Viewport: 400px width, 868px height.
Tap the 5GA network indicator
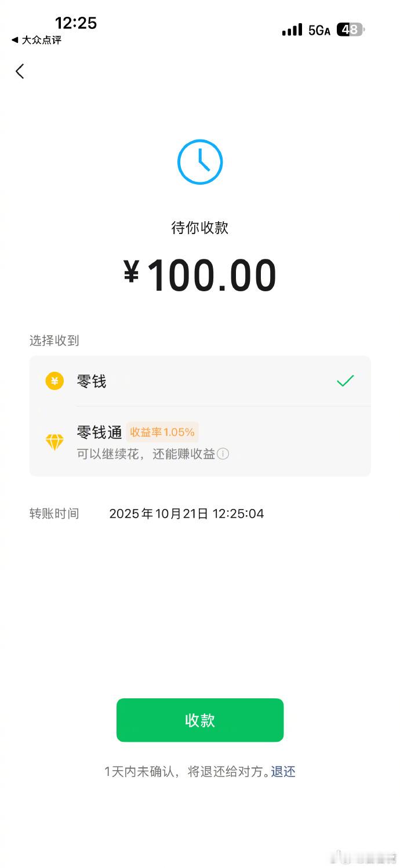pyautogui.click(x=319, y=30)
